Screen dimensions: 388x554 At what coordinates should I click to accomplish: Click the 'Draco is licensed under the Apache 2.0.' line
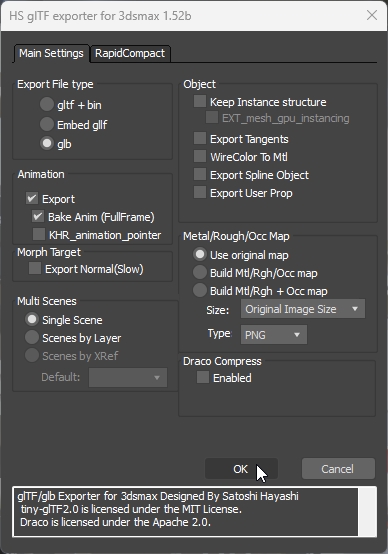tap(115, 522)
